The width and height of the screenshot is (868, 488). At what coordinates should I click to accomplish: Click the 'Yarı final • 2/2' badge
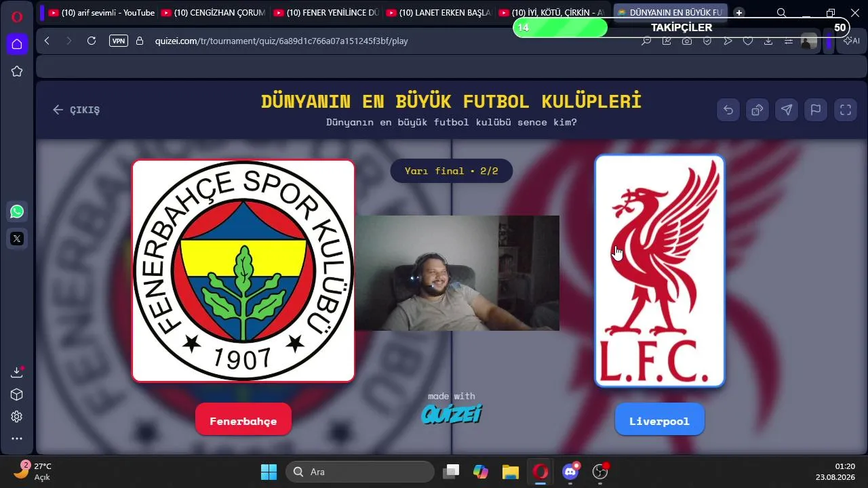(x=452, y=171)
